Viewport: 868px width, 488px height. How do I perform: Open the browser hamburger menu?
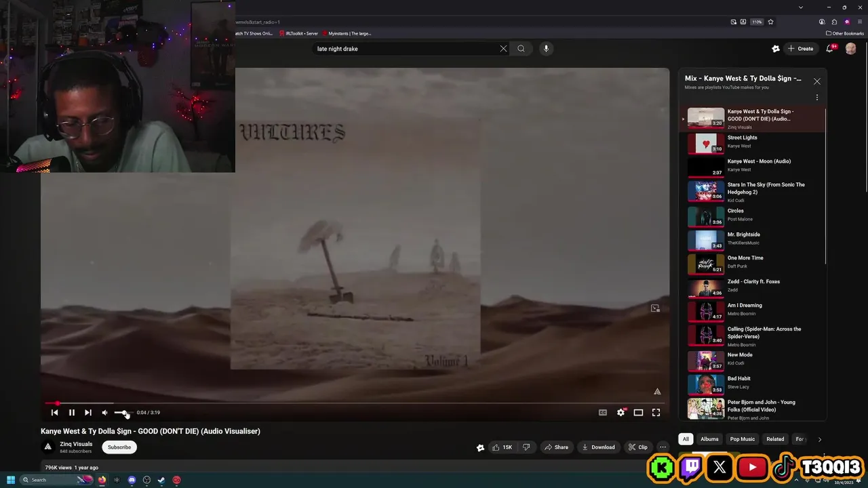pyautogui.click(x=859, y=22)
